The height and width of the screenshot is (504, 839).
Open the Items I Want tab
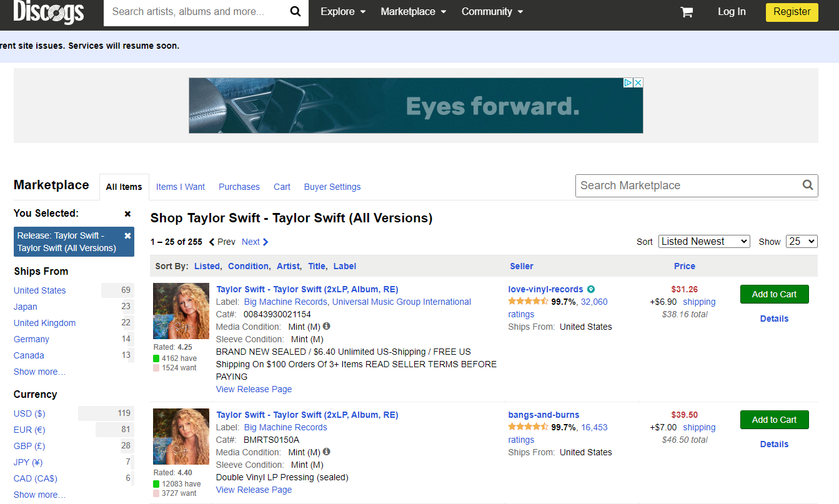(x=181, y=187)
